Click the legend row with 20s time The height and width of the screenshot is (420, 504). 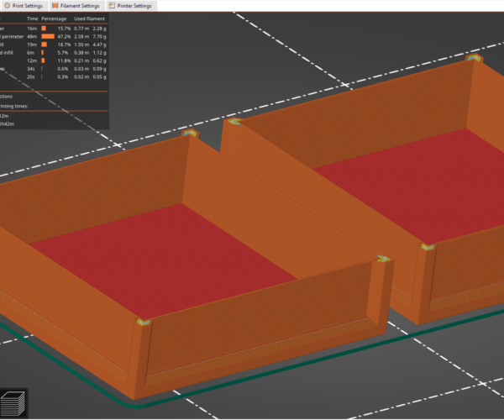point(54,76)
